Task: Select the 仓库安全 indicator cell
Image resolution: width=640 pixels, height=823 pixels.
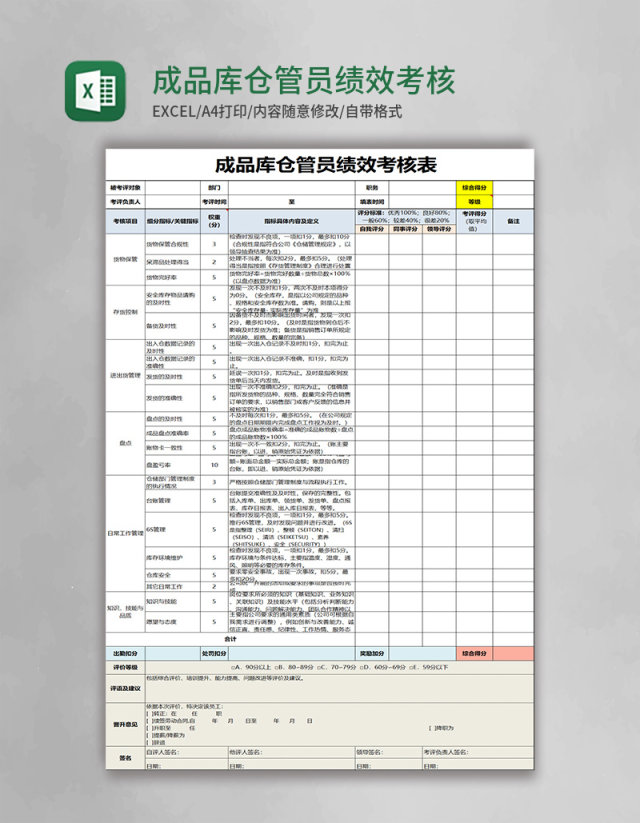Action: tap(173, 575)
